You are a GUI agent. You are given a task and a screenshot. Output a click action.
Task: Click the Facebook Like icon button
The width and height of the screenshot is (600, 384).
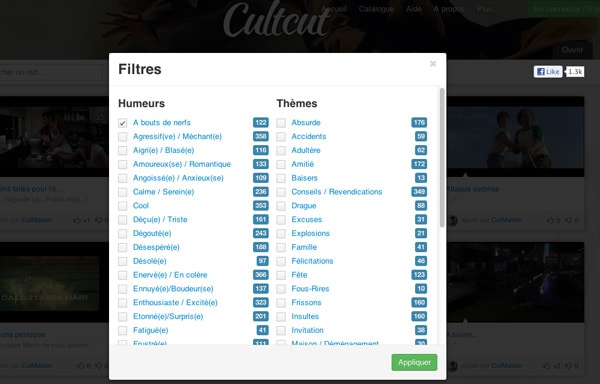[548, 72]
